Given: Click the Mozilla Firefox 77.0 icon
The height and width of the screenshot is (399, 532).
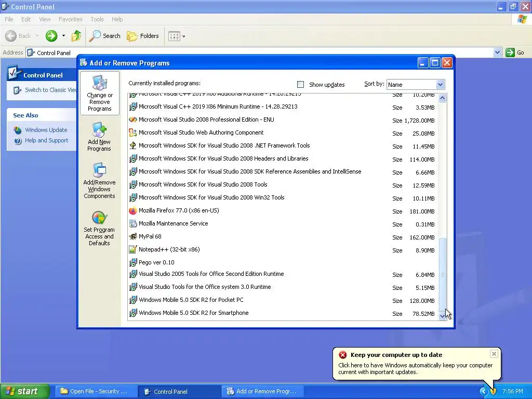Looking at the screenshot, I should [133, 211].
